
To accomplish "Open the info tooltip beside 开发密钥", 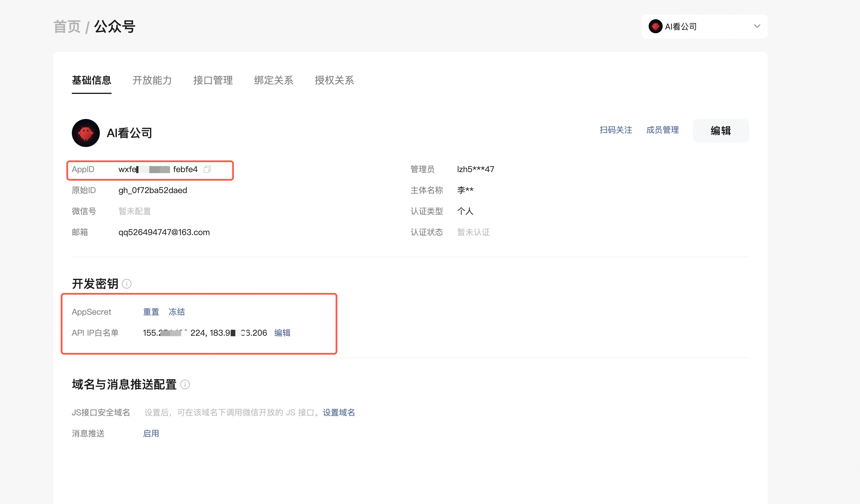I will tap(127, 284).
